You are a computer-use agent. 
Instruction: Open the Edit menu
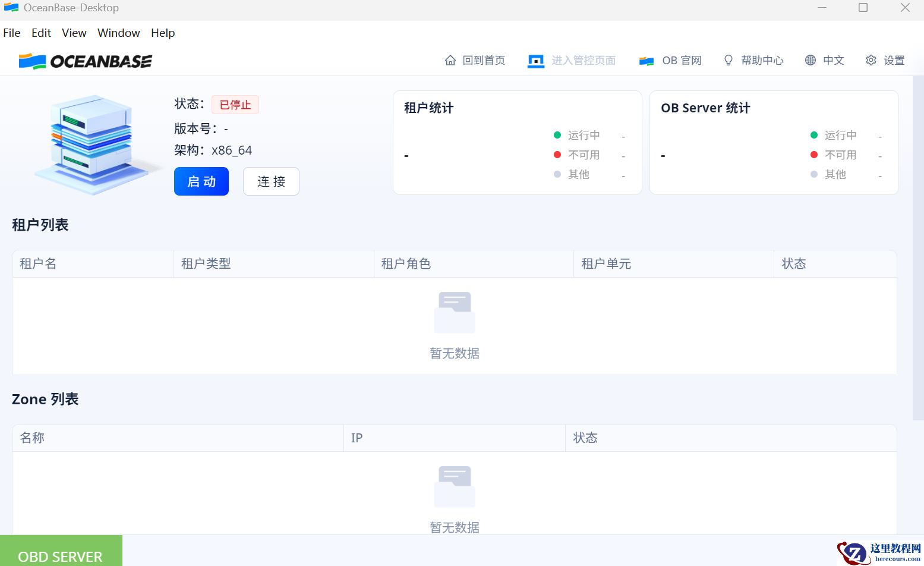pos(41,33)
